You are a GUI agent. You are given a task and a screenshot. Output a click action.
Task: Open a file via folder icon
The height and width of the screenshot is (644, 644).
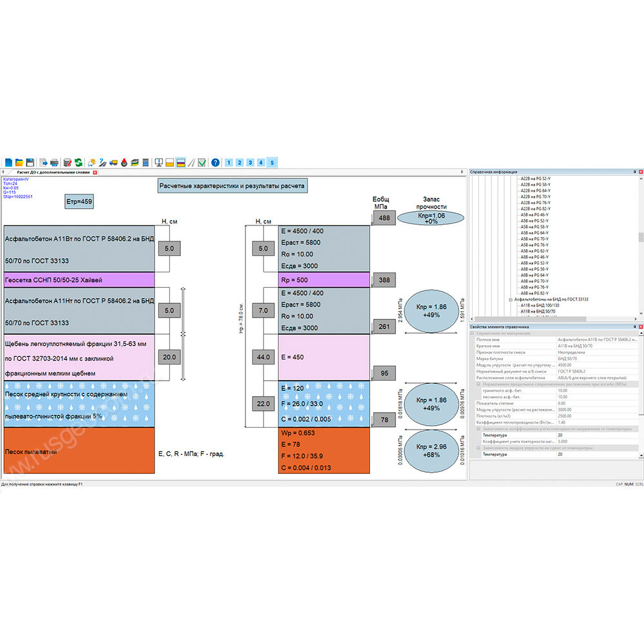[x=19, y=162]
